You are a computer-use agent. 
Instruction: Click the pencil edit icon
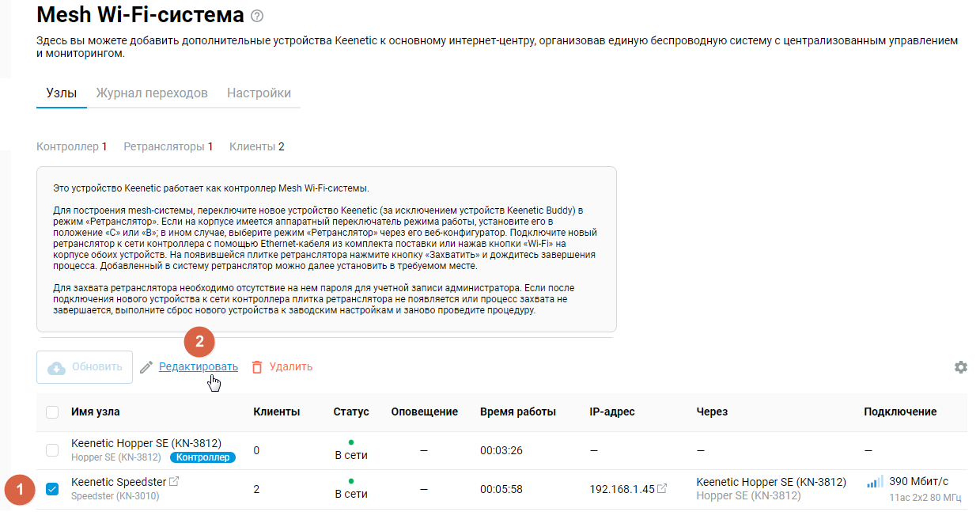pos(146,367)
